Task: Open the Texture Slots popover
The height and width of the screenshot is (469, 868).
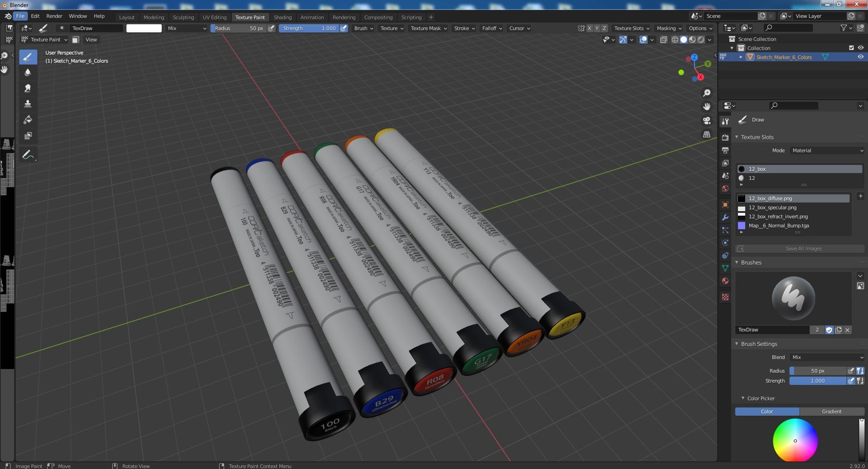Action: (x=631, y=28)
